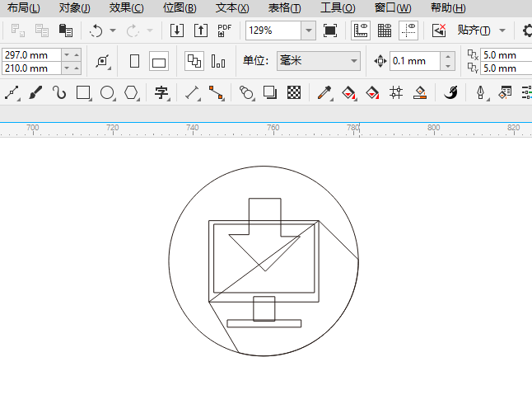Open the 布局(L) menu
532x404 pixels.
click(x=23, y=7)
